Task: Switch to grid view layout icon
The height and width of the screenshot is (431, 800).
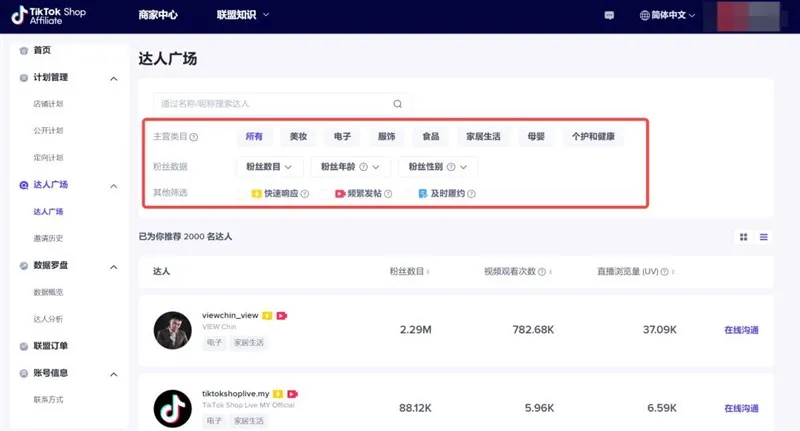Action: point(743,237)
